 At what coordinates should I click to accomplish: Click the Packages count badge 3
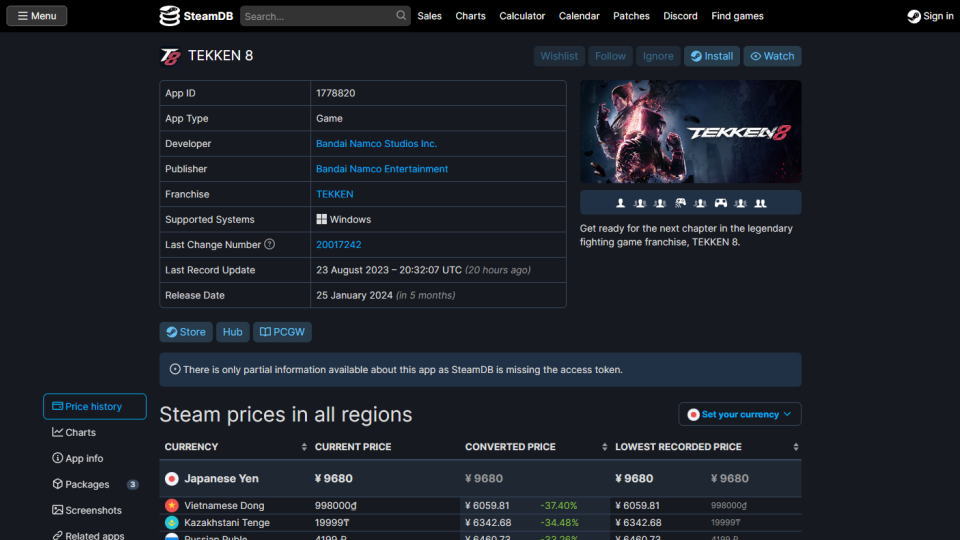(132, 484)
